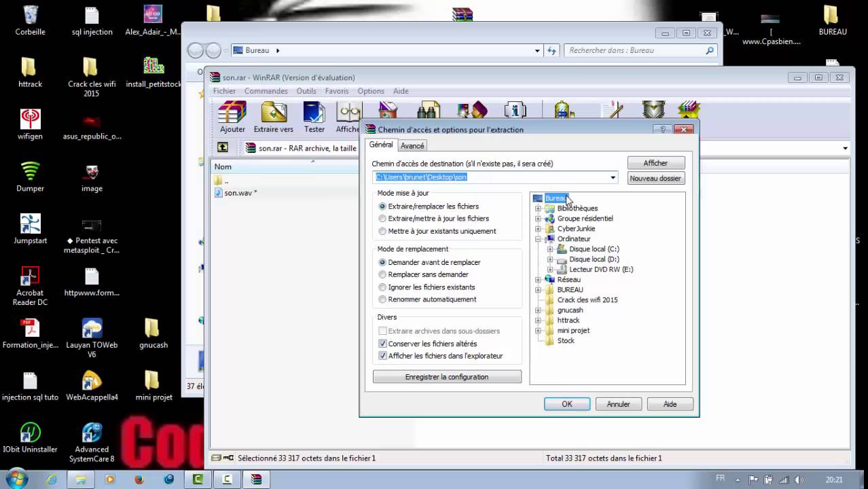Click Enregistrer la configuration button
Image resolution: width=868 pixels, height=489 pixels.
tap(447, 377)
